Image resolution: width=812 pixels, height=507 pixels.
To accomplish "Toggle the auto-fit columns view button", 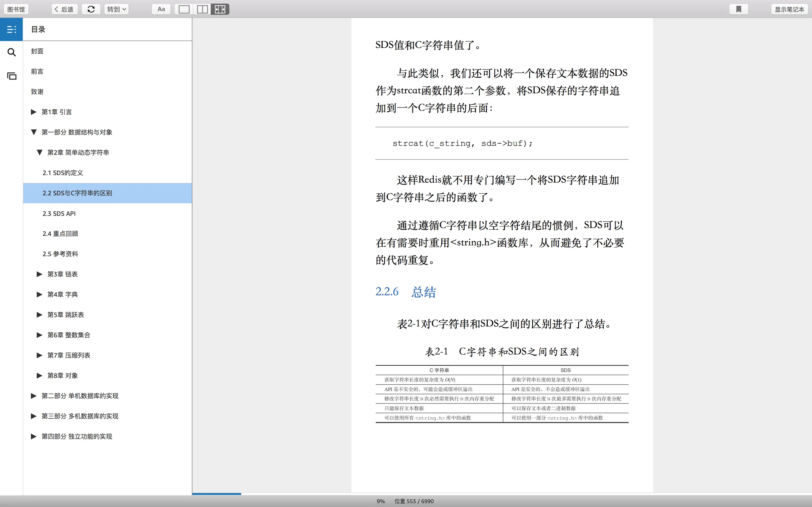I will tap(220, 9).
